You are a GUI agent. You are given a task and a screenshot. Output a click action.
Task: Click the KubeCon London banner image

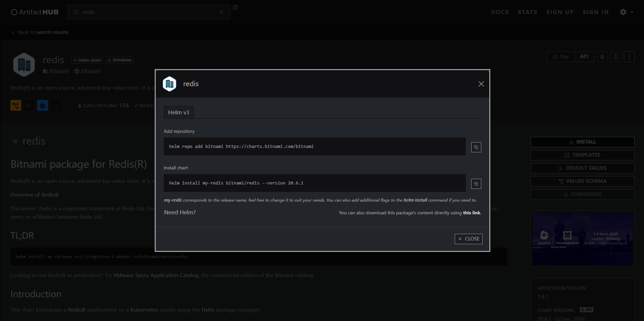[x=582, y=239]
